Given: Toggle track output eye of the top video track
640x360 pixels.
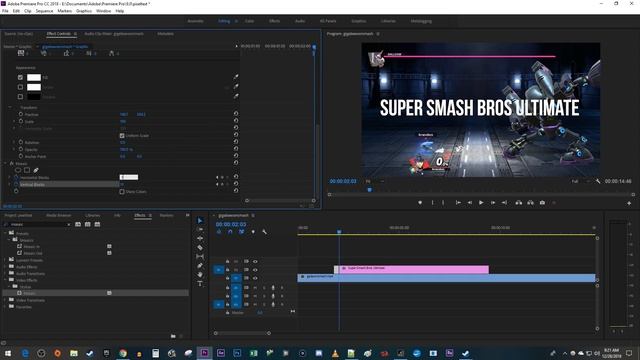Looking at the screenshot, I should [255, 261].
